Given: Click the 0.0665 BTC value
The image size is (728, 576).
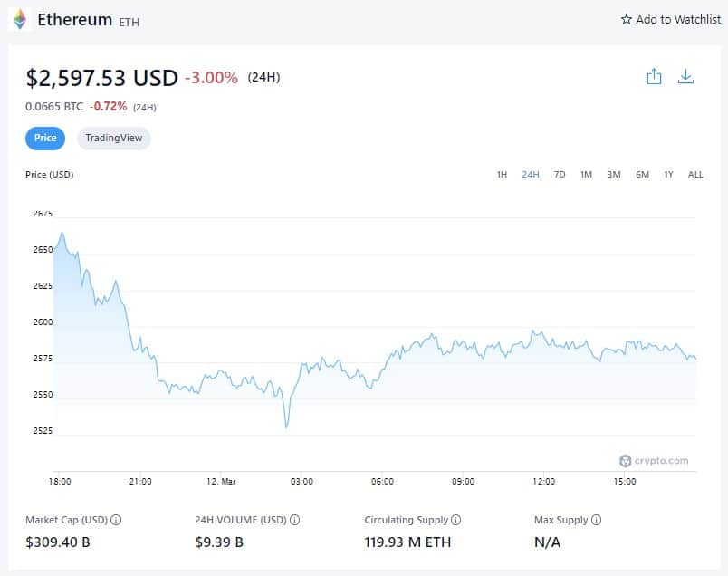Looking at the screenshot, I should tap(54, 107).
